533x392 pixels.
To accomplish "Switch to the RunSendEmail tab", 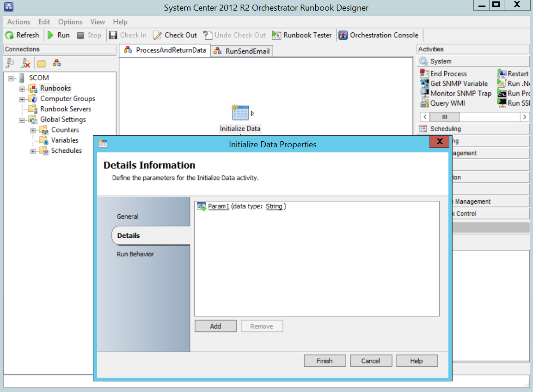I will (242, 51).
